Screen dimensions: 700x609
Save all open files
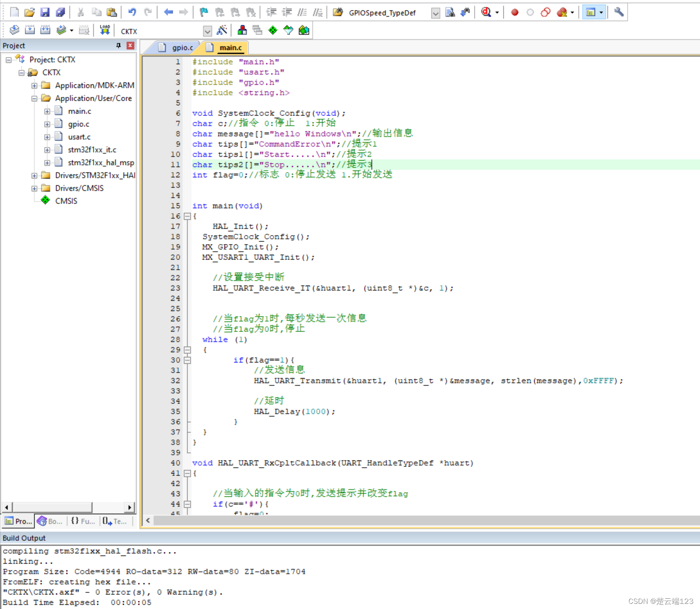pos(60,12)
